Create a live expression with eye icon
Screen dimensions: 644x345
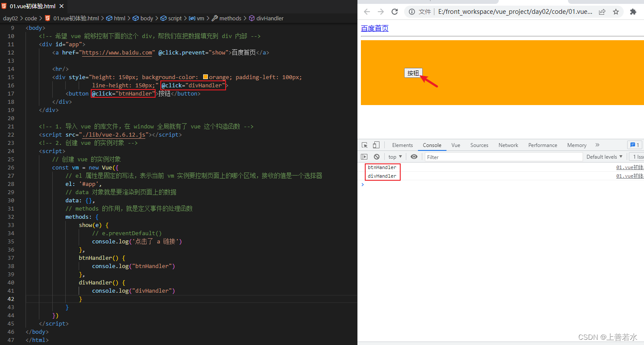tap(414, 157)
